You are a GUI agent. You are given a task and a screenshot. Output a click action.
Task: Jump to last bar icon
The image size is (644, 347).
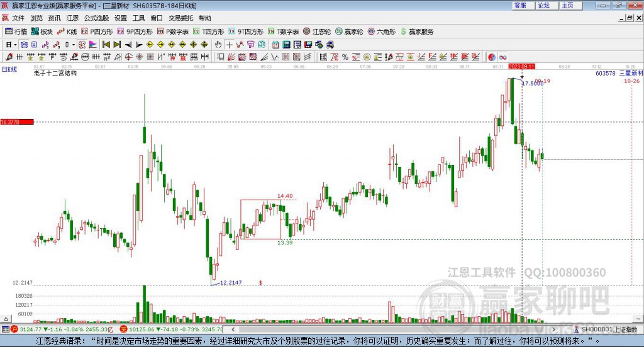pos(117,45)
